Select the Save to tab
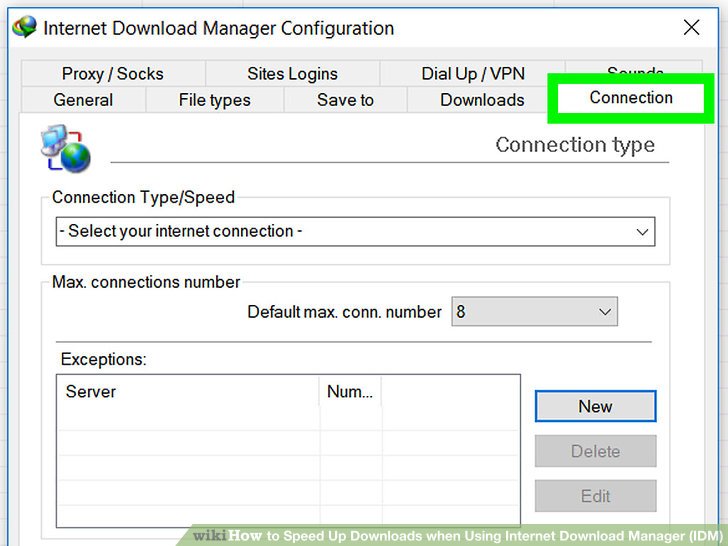Screen dimensions: 728x546 coord(345,100)
